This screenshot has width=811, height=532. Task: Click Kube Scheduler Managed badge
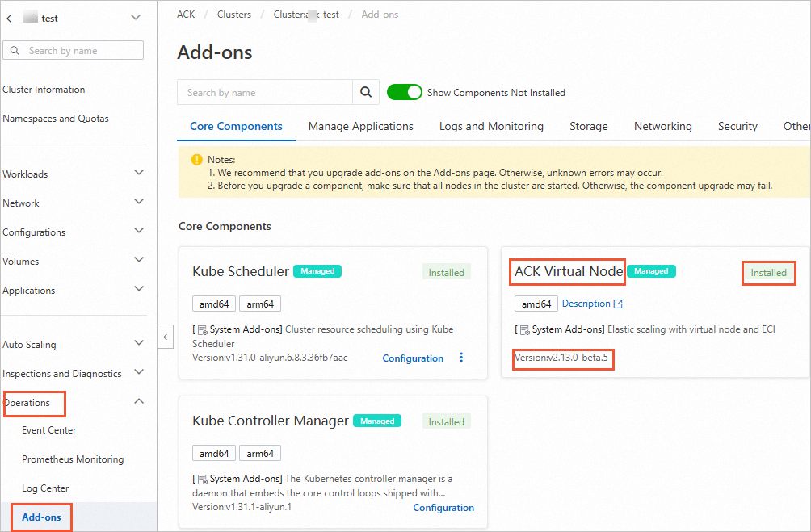317,271
